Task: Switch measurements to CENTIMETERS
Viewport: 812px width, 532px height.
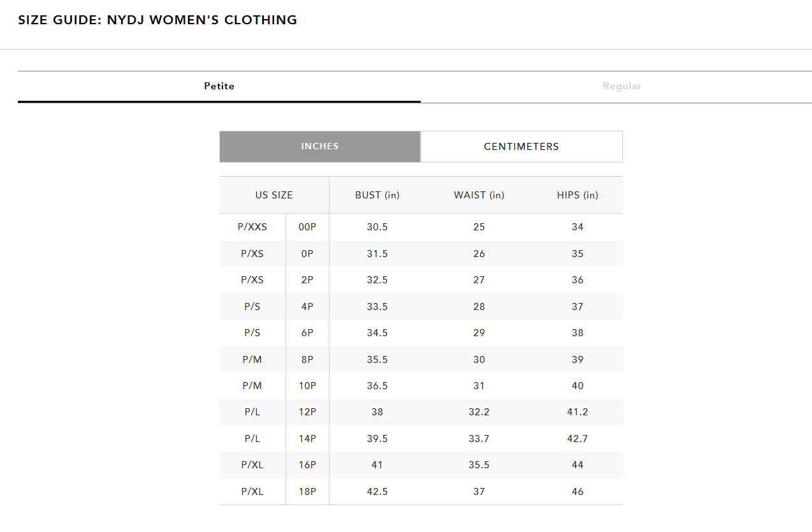Action: point(521,147)
